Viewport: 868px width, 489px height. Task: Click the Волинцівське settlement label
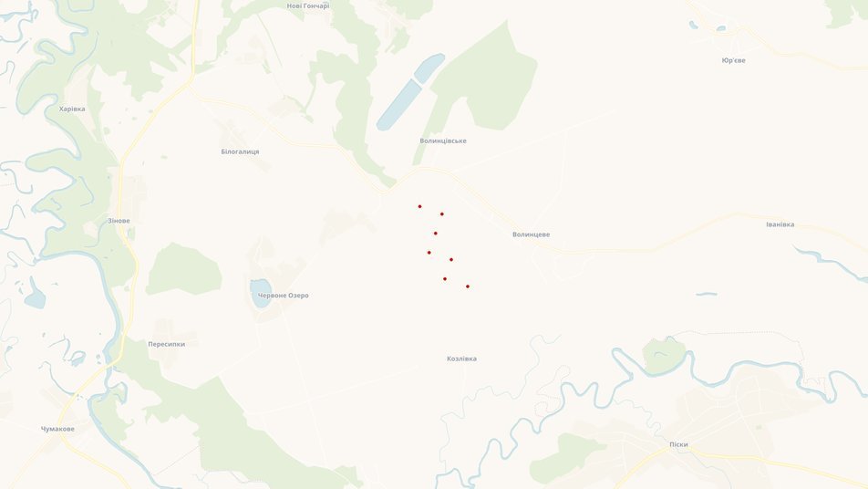(443, 141)
